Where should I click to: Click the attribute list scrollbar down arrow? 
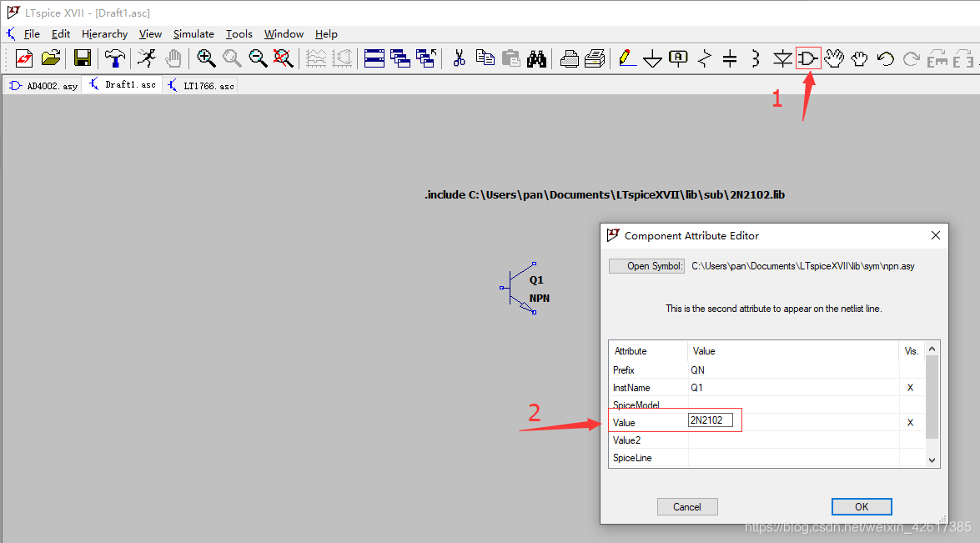pos(932,460)
